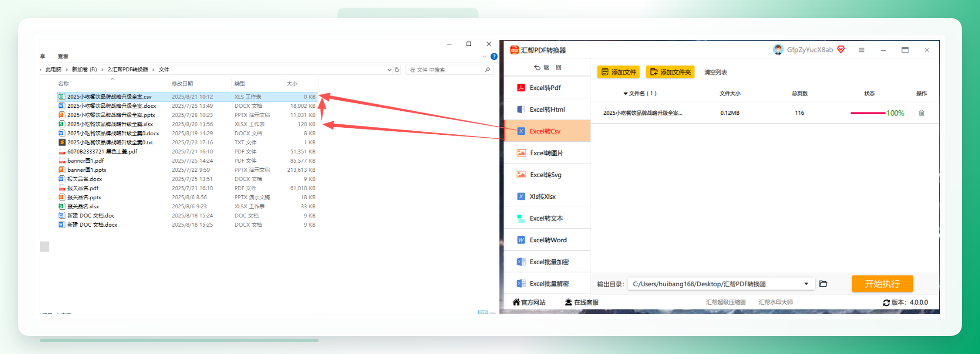Delete the converted file using trash icon
980x354 pixels.
click(x=921, y=113)
